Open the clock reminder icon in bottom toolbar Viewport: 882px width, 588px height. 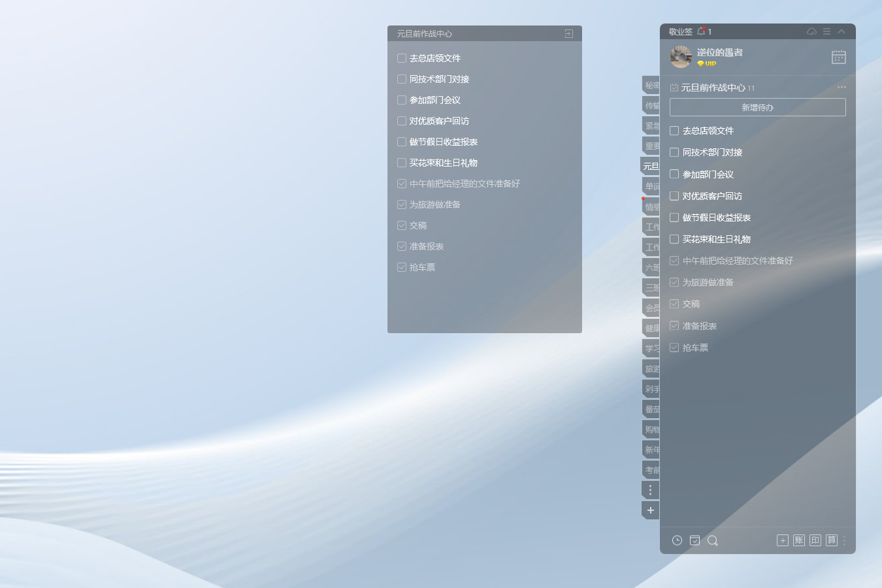(x=677, y=540)
